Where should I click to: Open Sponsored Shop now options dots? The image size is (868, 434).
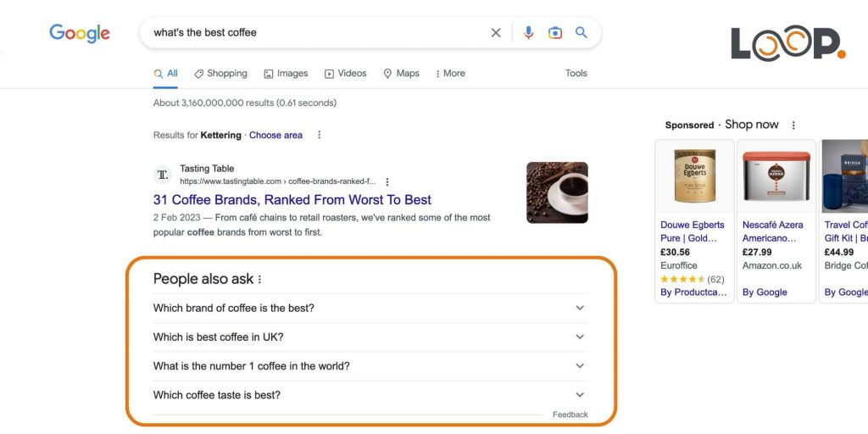[793, 125]
